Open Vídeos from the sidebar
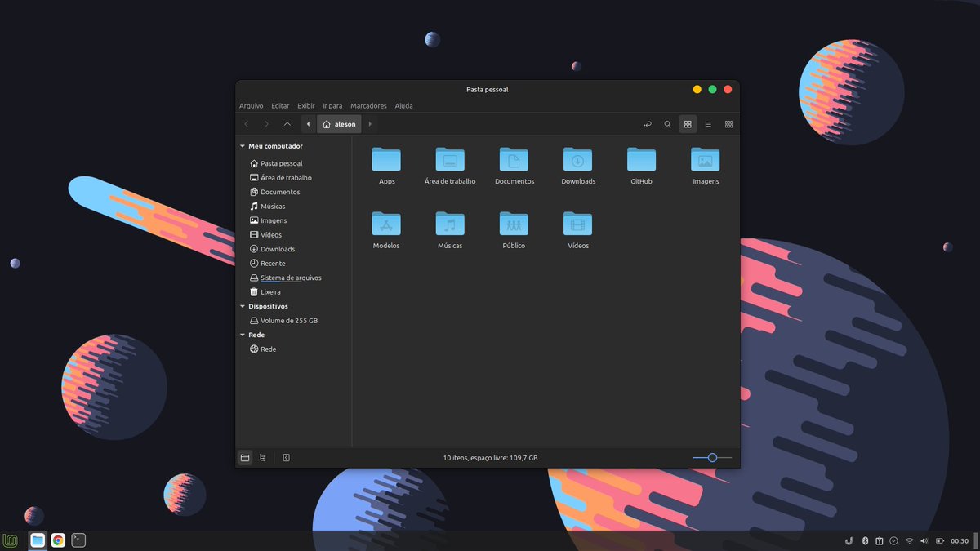 294,235
